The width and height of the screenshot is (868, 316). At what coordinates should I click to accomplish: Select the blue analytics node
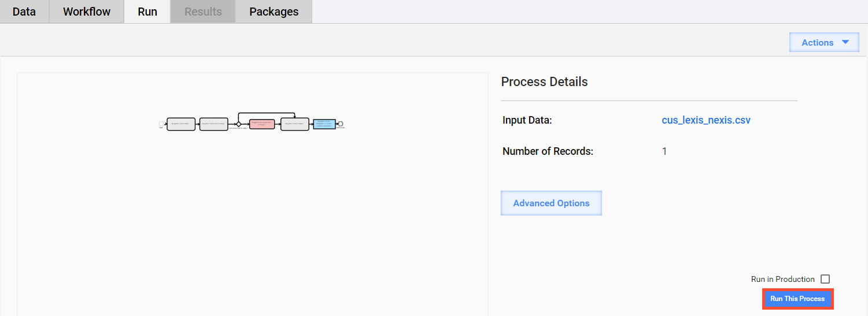click(324, 124)
